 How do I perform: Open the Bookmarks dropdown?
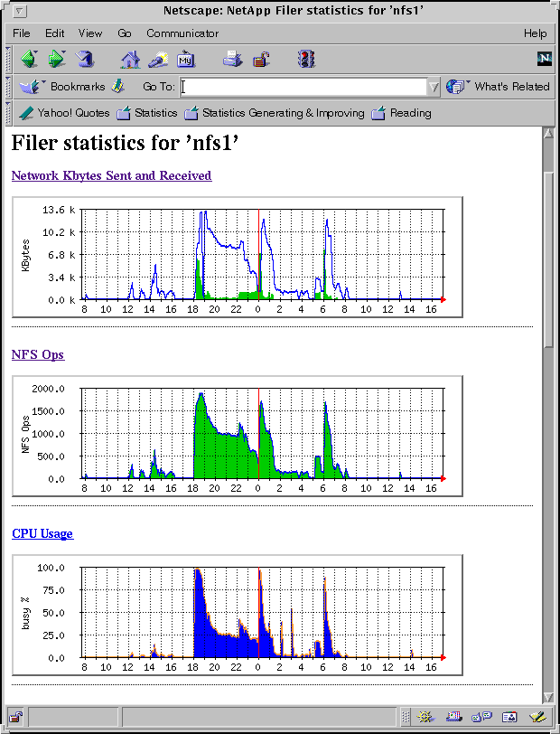tap(63, 87)
